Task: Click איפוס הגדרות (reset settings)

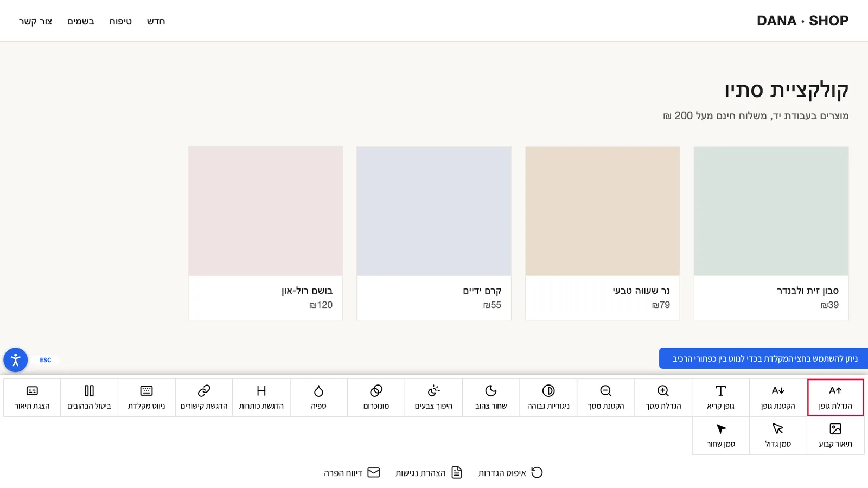Action: point(510,473)
